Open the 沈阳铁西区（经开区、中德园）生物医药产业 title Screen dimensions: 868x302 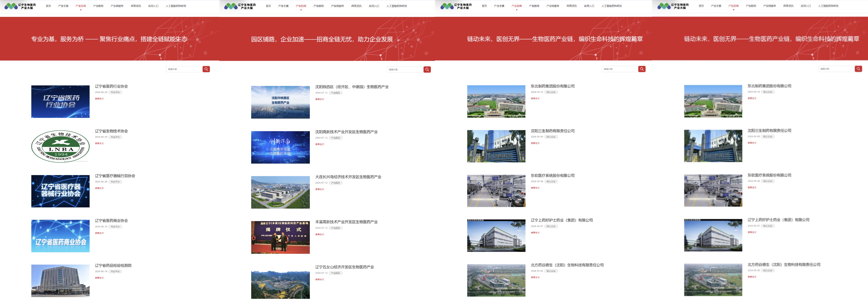coord(352,87)
